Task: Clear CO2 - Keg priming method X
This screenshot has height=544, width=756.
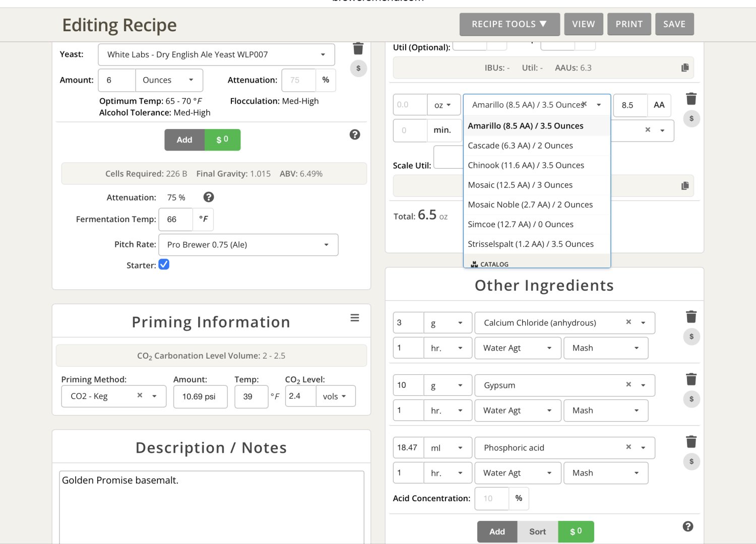Action: point(140,395)
